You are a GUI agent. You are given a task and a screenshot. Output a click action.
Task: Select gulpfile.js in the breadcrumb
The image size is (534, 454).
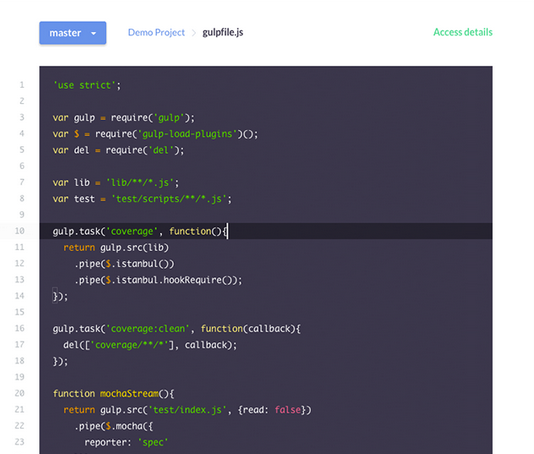click(x=223, y=32)
